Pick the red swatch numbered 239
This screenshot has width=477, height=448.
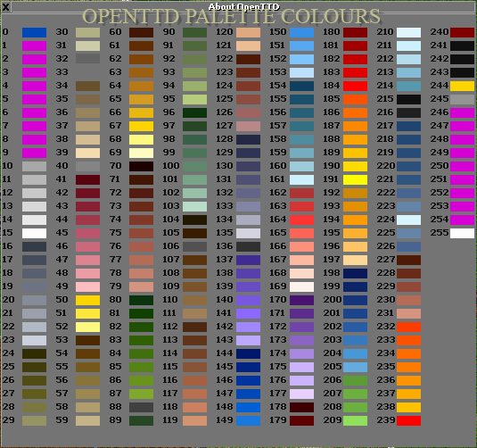point(409,421)
